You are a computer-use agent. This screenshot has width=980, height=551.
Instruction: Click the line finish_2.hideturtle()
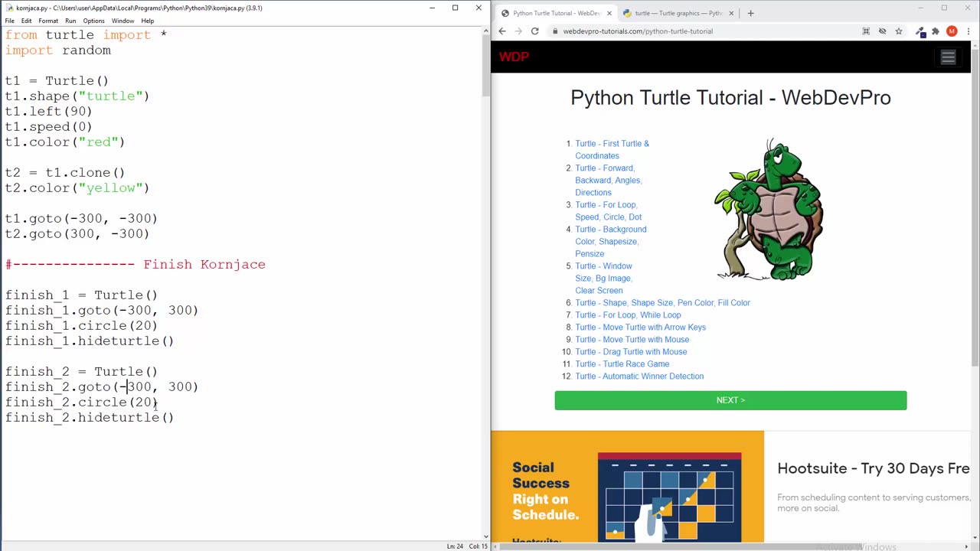pyautogui.click(x=90, y=418)
